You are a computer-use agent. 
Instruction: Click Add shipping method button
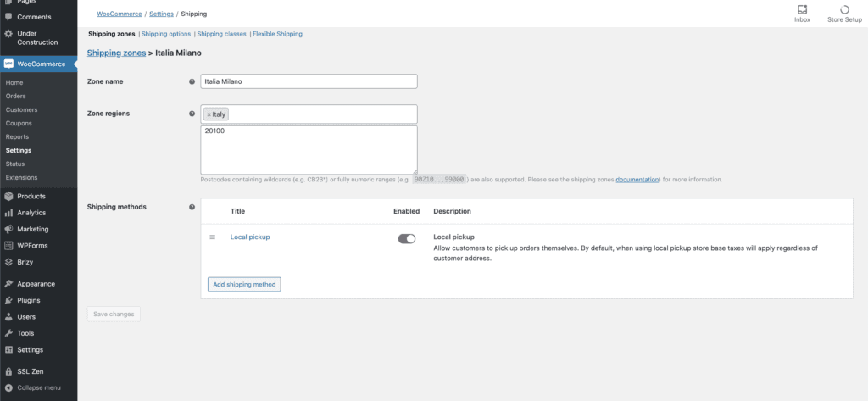click(244, 285)
